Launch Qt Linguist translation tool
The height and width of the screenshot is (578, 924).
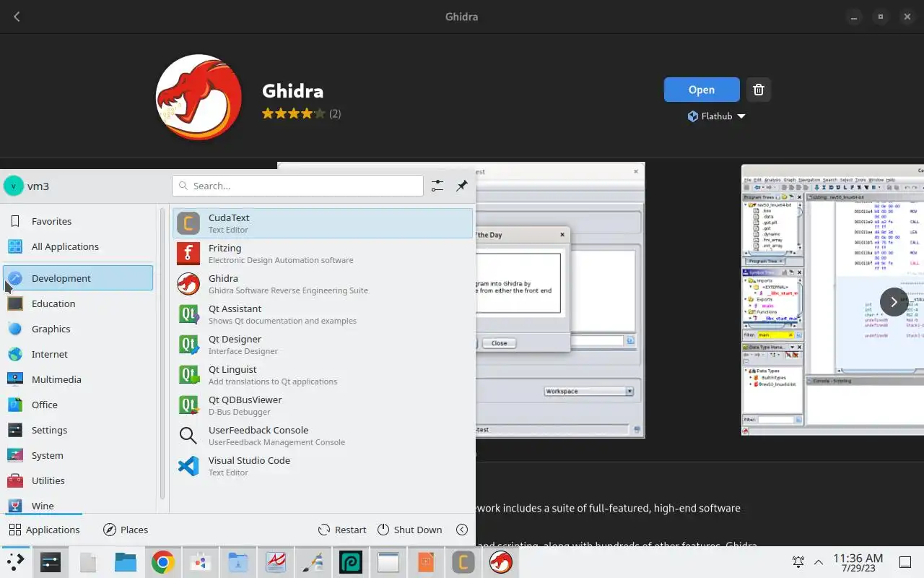tap(323, 375)
